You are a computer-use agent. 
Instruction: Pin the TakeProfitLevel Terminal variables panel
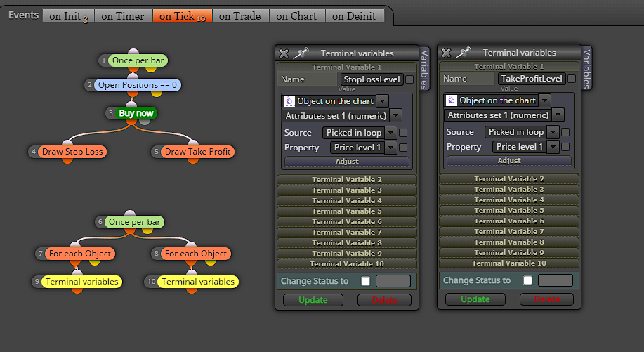point(464,52)
